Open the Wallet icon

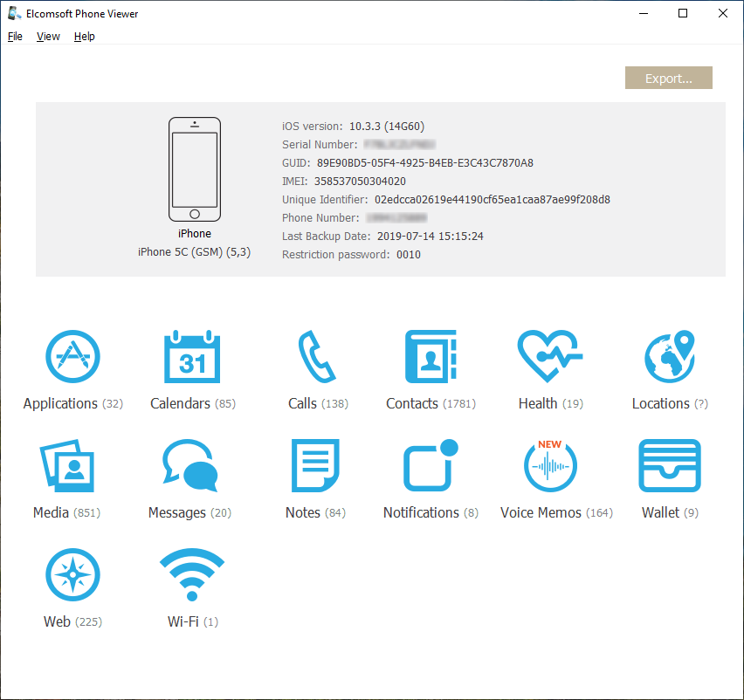click(670, 466)
